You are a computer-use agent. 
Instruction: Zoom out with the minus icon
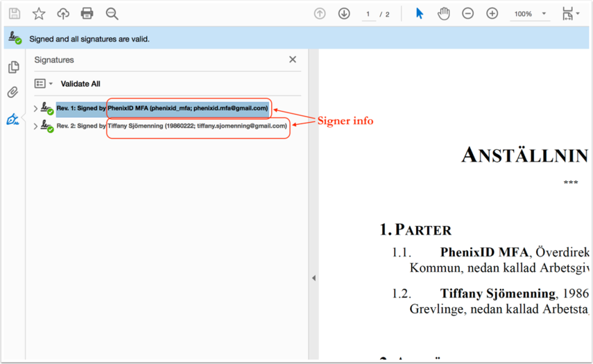468,14
